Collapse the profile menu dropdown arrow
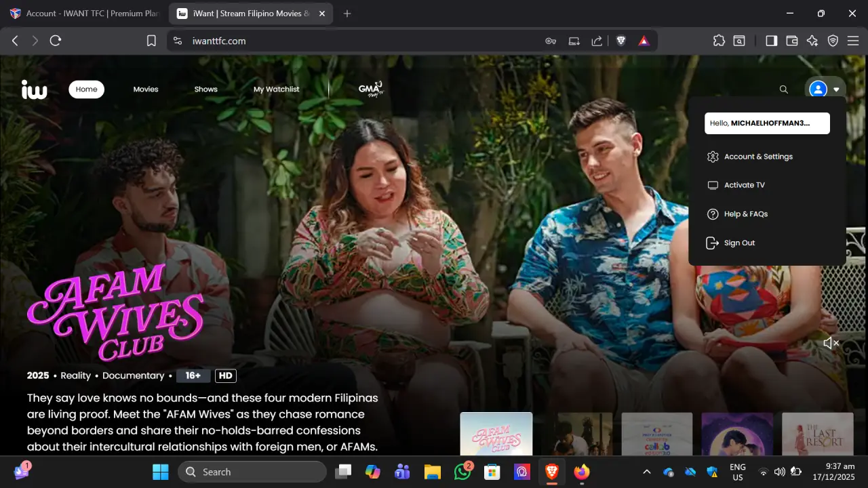This screenshot has width=868, height=488. (x=836, y=89)
